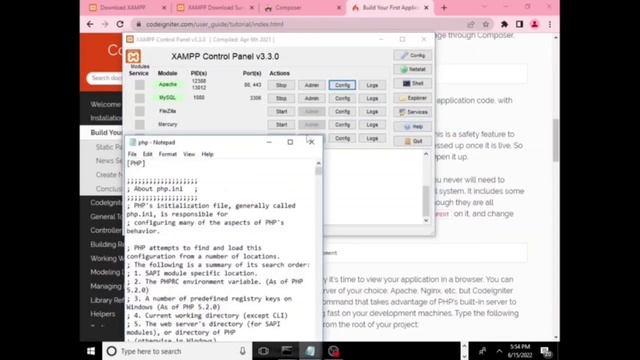The image size is (640, 360).
Task: Quit XAMPP Control Panel
Action: point(413,141)
